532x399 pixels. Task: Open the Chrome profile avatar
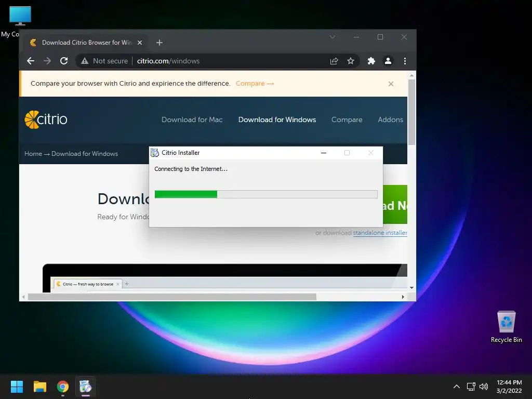[x=388, y=61]
